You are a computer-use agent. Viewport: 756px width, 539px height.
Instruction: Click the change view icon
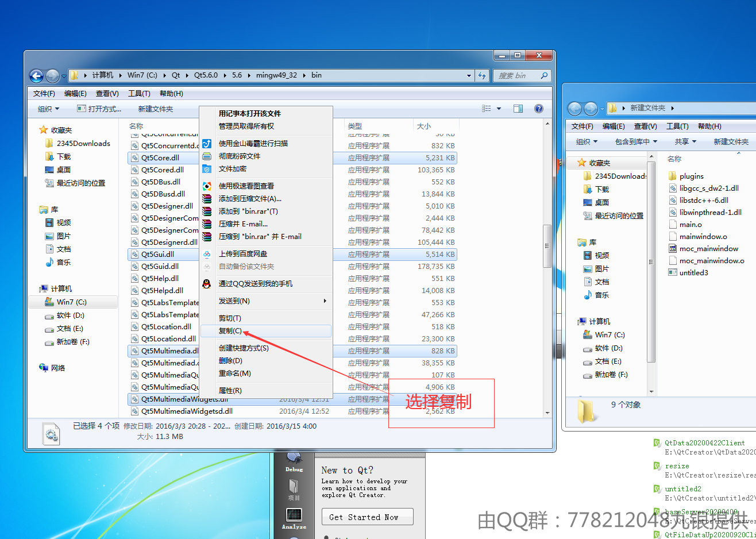click(487, 109)
